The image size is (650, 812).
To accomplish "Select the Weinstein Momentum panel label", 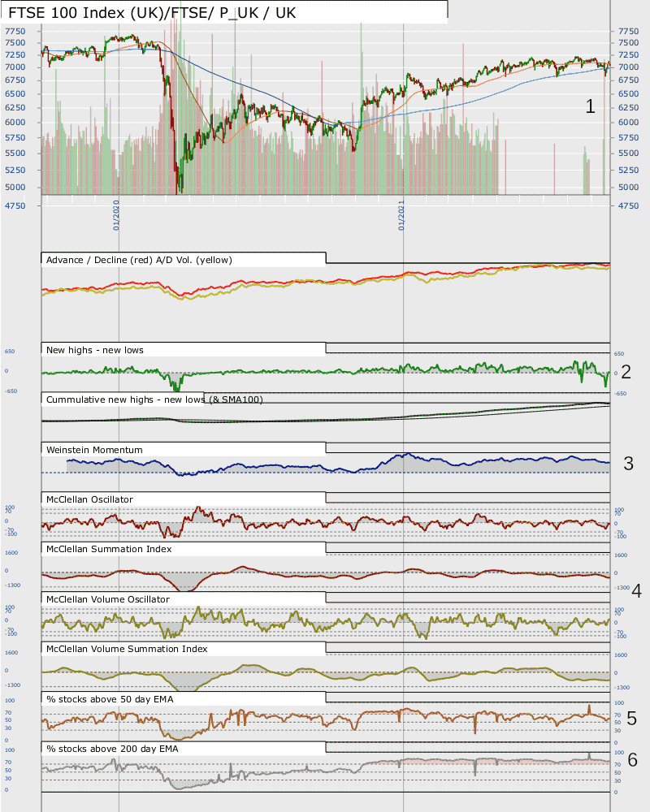I will pyautogui.click(x=94, y=450).
